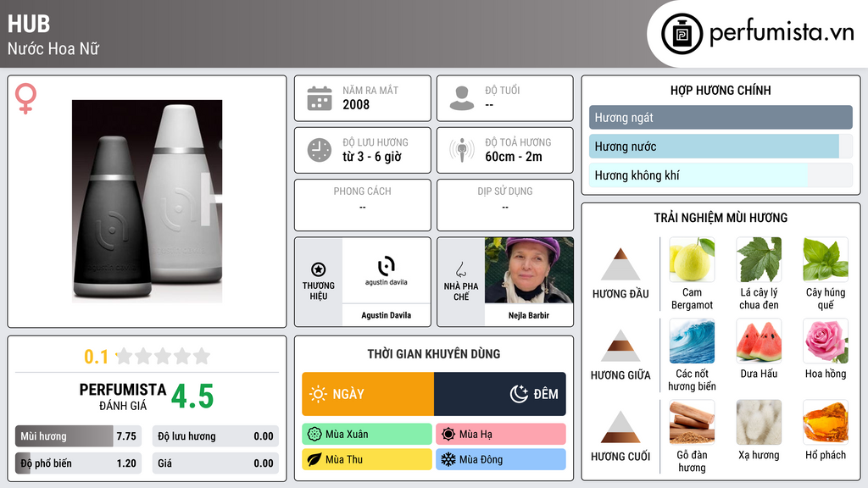Click the Độ phổ biến 1.20 rating bar

(78, 463)
